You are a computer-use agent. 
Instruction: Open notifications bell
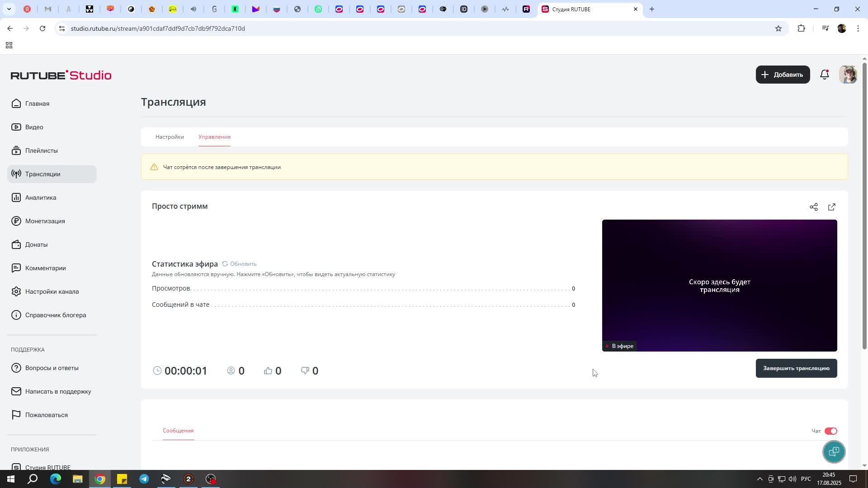(x=824, y=75)
